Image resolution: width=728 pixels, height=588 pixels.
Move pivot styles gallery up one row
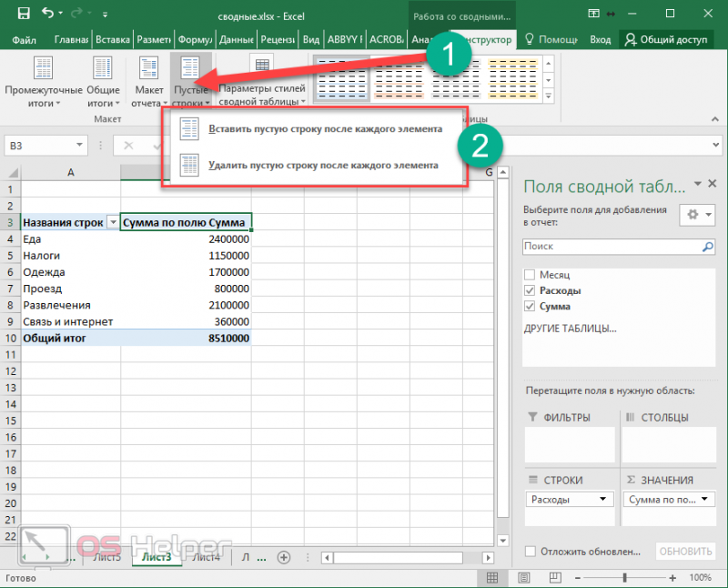click(x=549, y=63)
